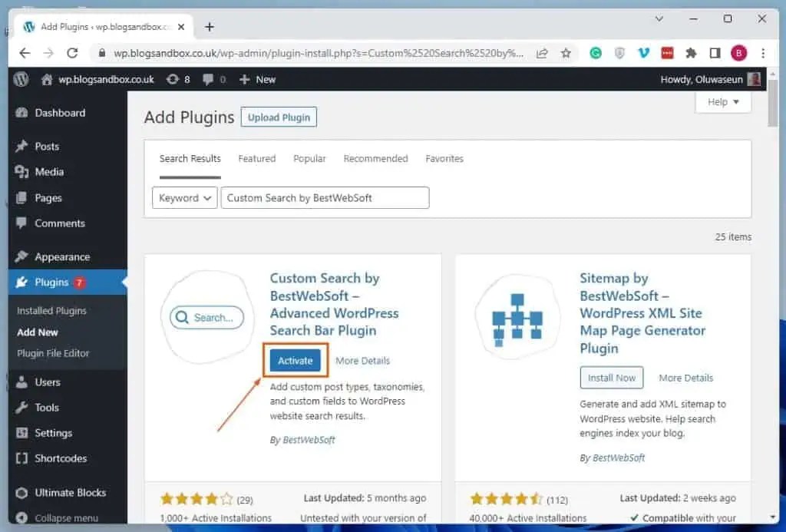
Task: Open the Keyword search type dropdown
Action: [x=184, y=197]
